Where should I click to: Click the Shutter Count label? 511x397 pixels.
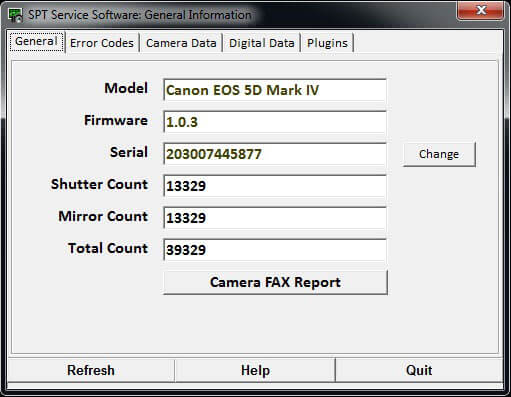99,184
